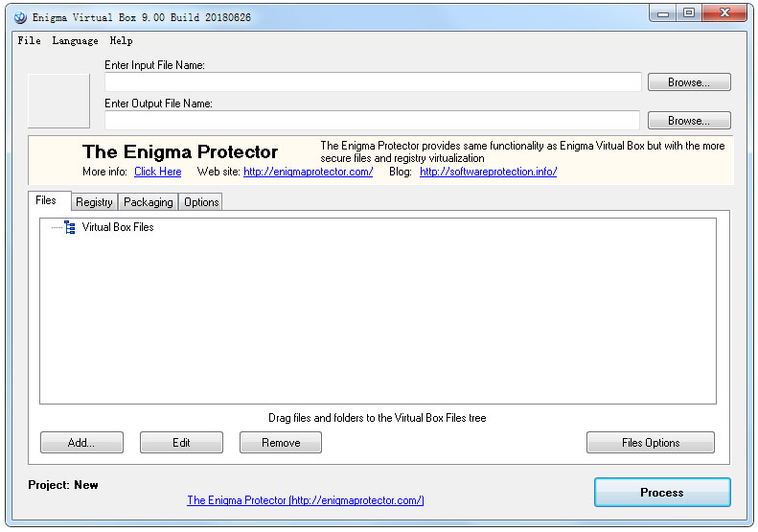Browse for the input file
This screenshot has width=758, height=532.
tap(689, 82)
